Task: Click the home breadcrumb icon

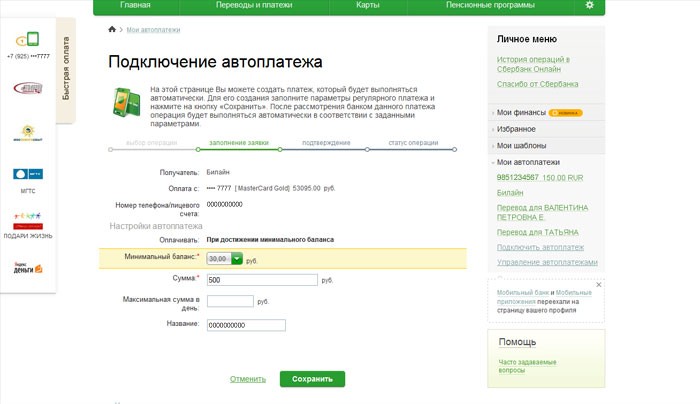Action: (112, 29)
